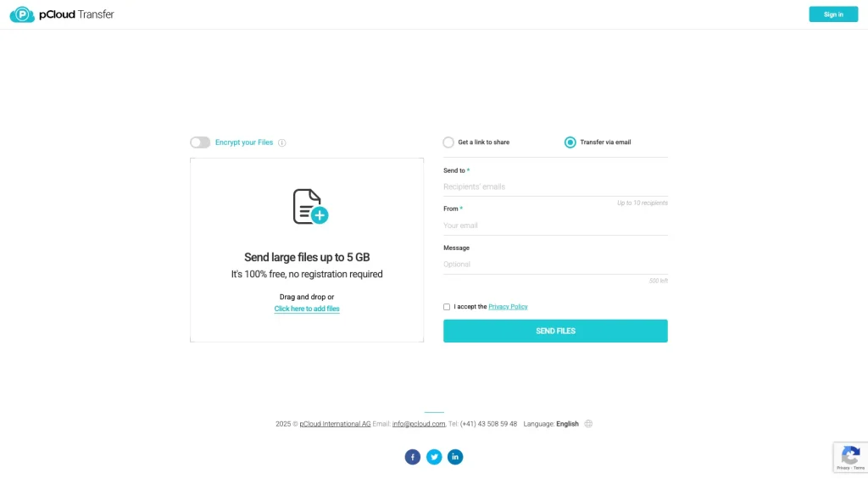The width and height of the screenshot is (868, 479).
Task: Click the Send large files up to 5 GB heading
Action: pyautogui.click(x=307, y=258)
